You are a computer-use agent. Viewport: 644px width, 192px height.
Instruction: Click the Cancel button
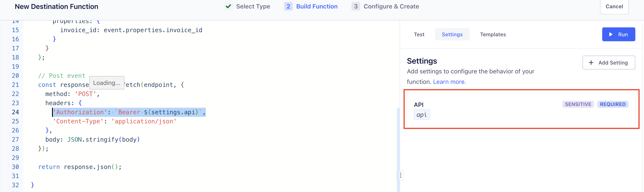[614, 7]
